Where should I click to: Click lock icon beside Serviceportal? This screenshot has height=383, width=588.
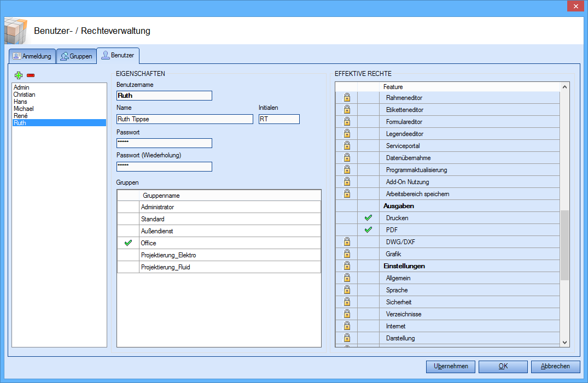tap(346, 146)
